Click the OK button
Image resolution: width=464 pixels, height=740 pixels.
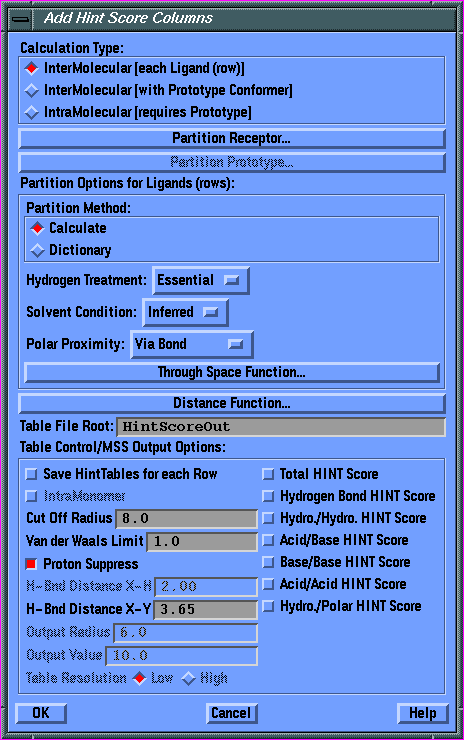[x=41, y=713]
